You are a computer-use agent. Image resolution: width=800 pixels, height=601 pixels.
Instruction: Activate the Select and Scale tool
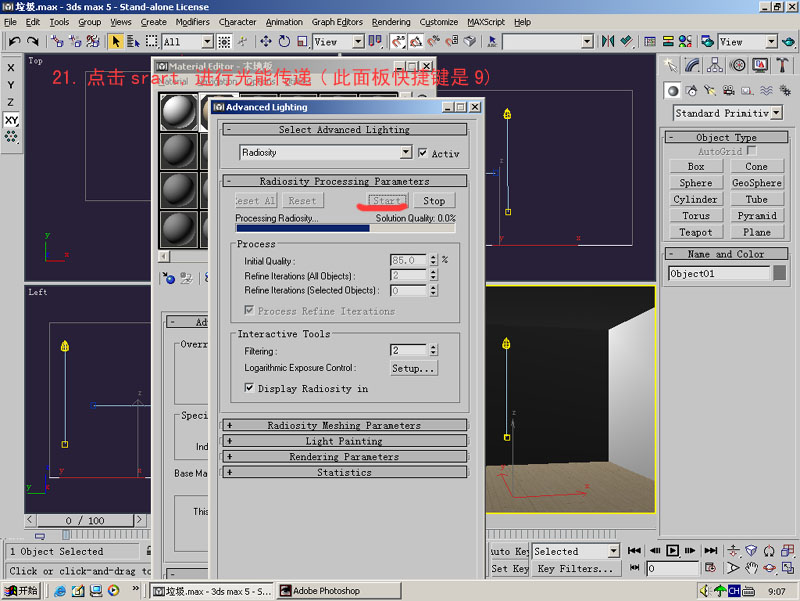pos(302,41)
